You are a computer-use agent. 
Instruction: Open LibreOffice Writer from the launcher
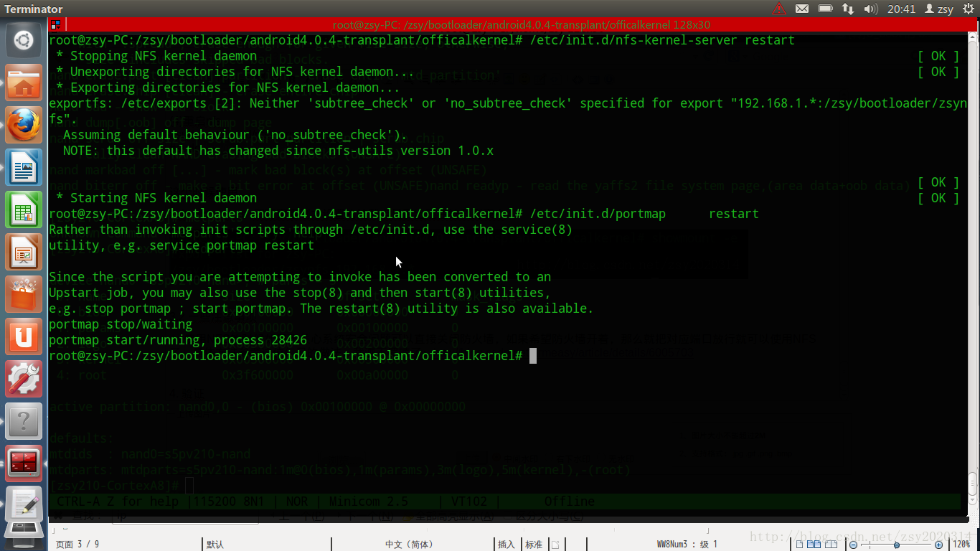click(24, 169)
